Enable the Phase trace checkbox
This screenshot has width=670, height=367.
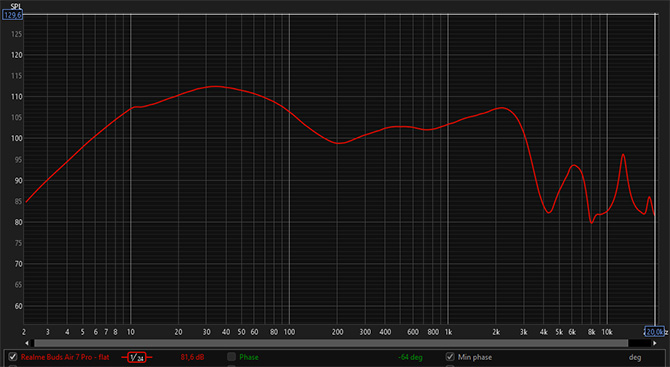tap(232, 357)
